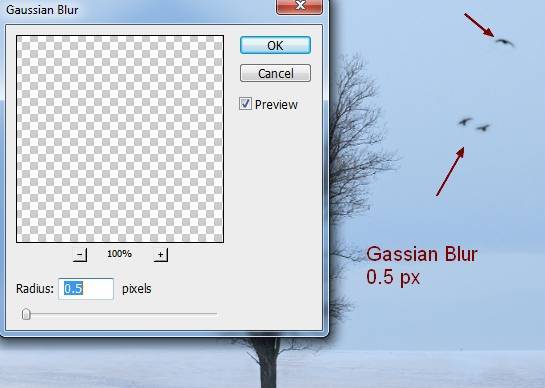Click the 100% zoom level label

tap(119, 254)
